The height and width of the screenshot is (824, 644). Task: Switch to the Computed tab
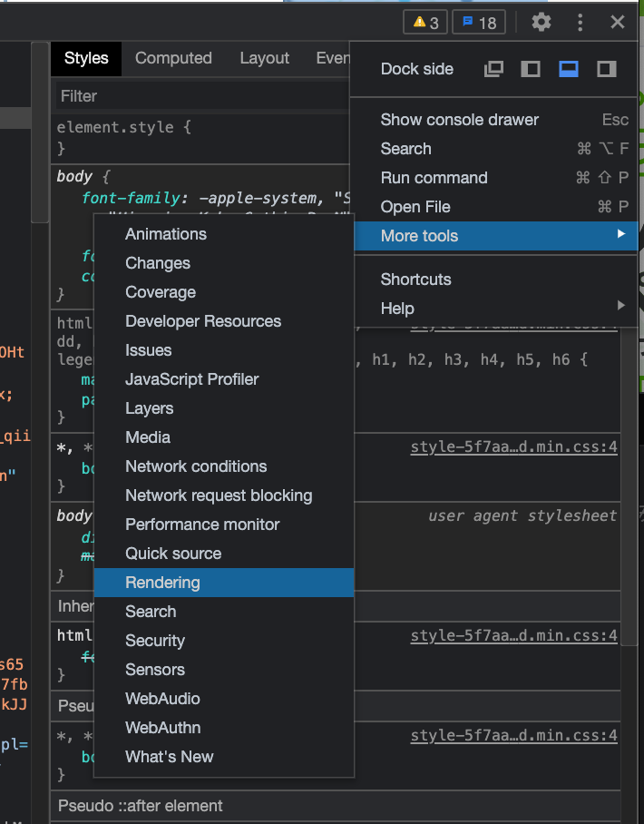point(173,58)
